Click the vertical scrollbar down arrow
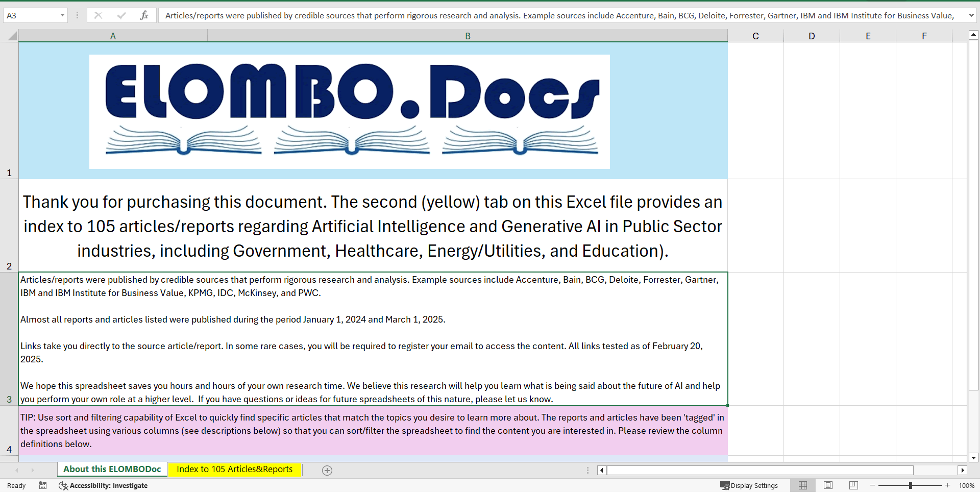 [973, 458]
